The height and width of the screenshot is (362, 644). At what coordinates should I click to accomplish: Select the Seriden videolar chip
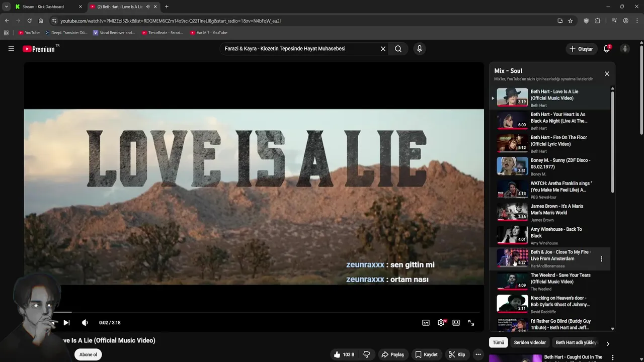click(530, 342)
